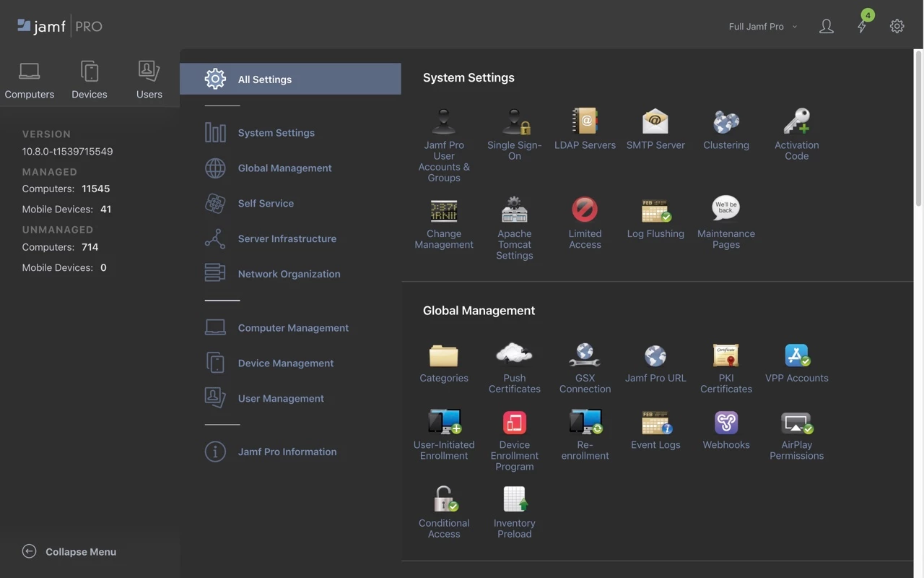Open the SMTP Server envelope icon
The image size is (924, 578).
655,121
